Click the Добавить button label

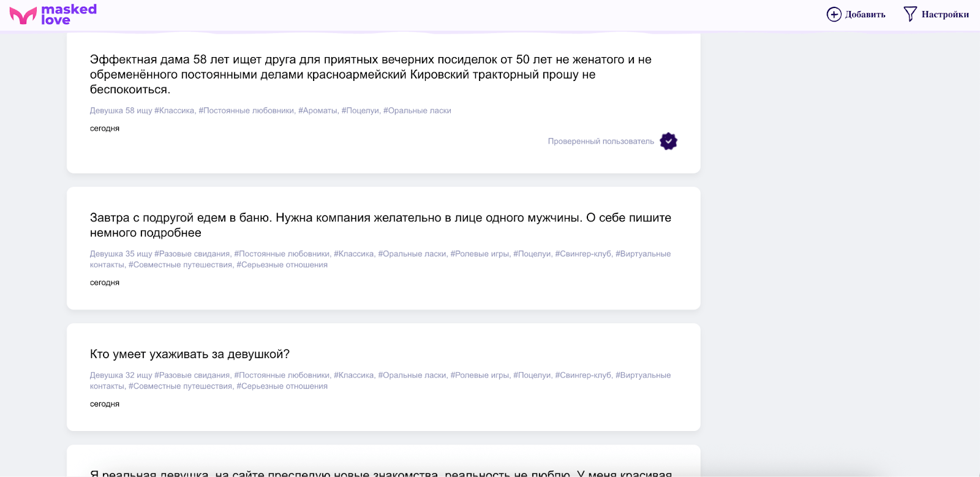(865, 15)
